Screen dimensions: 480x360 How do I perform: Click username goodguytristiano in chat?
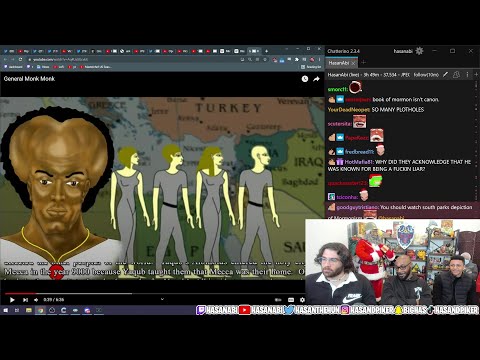357,207
